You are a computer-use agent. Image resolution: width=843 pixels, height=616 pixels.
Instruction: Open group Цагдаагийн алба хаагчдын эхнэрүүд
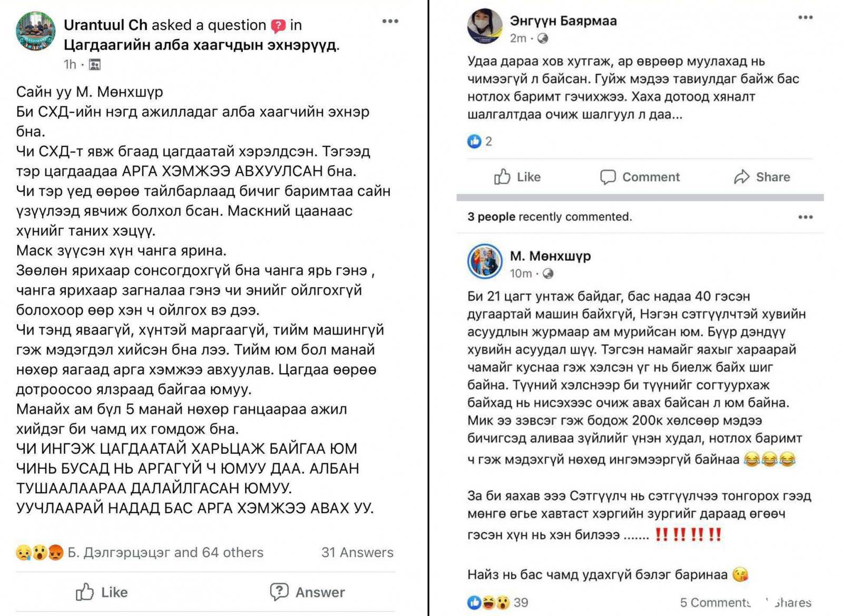coord(201,45)
